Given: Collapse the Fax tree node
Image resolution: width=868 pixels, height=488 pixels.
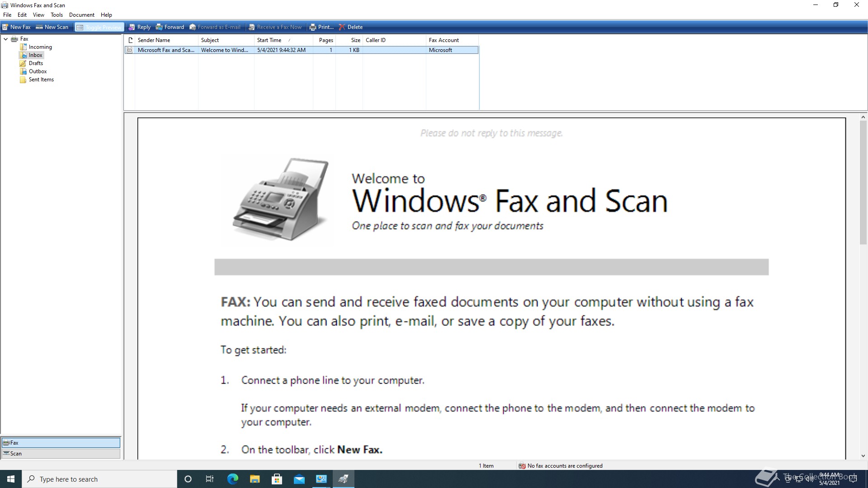Looking at the screenshot, I should coord(6,39).
